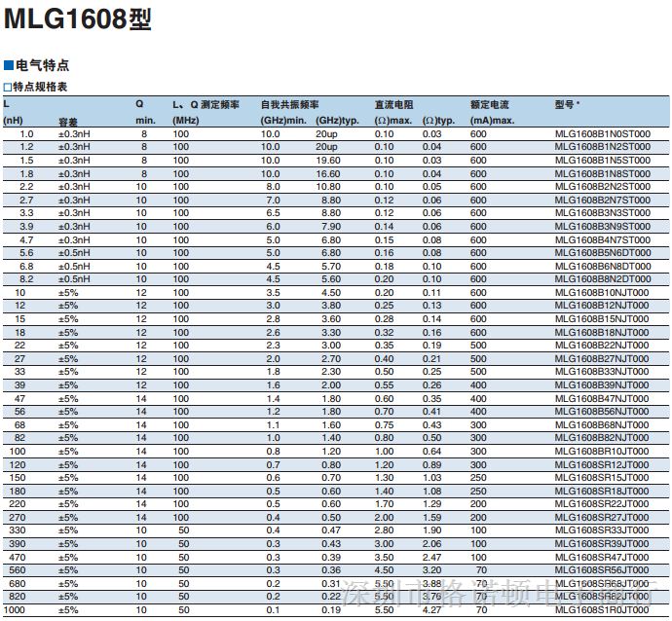The height and width of the screenshot is (621, 672).
Task: Select part number MLG1608B10NJT000
Action: point(602,293)
